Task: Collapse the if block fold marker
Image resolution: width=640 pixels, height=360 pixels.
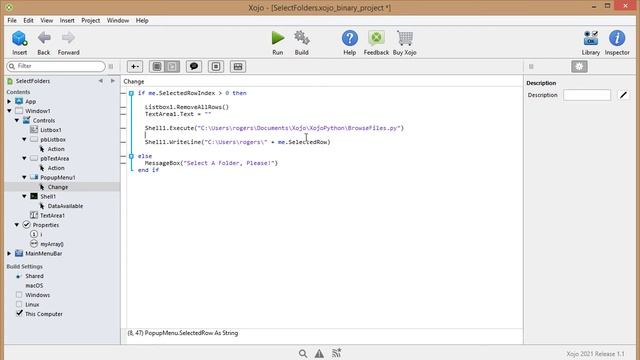Action: pyautogui.click(x=131, y=93)
